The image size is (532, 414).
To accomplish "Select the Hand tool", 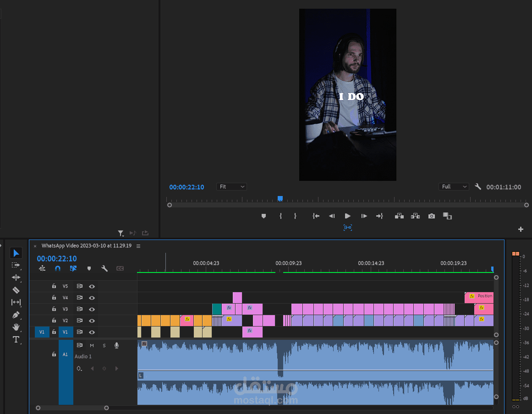I will [x=16, y=327].
